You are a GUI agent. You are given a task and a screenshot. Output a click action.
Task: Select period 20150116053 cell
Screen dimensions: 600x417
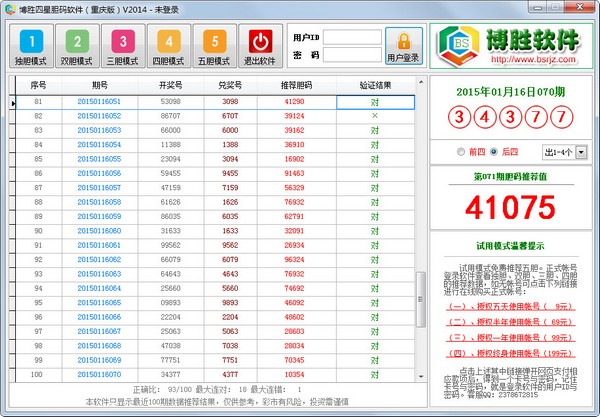coord(99,130)
